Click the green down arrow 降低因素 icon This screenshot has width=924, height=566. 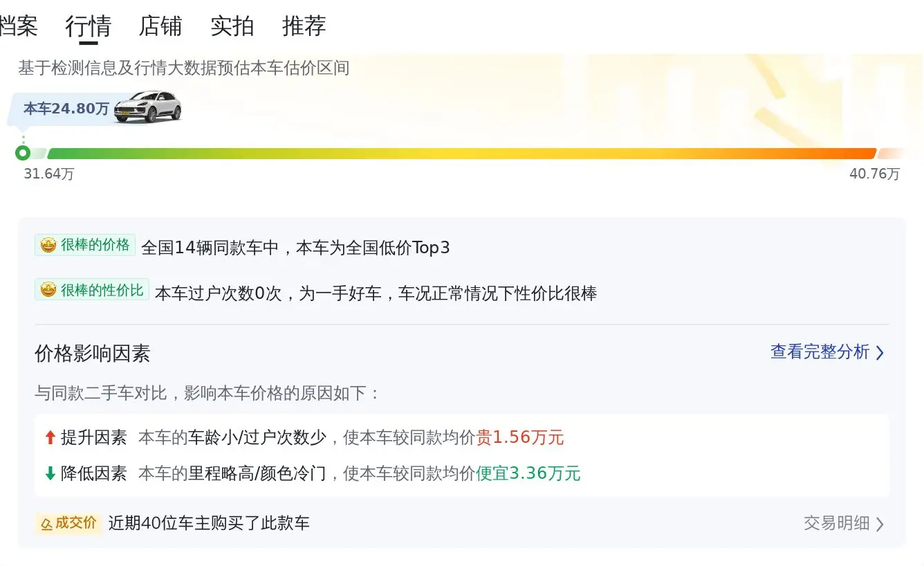pyautogui.click(x=50, y=473)
